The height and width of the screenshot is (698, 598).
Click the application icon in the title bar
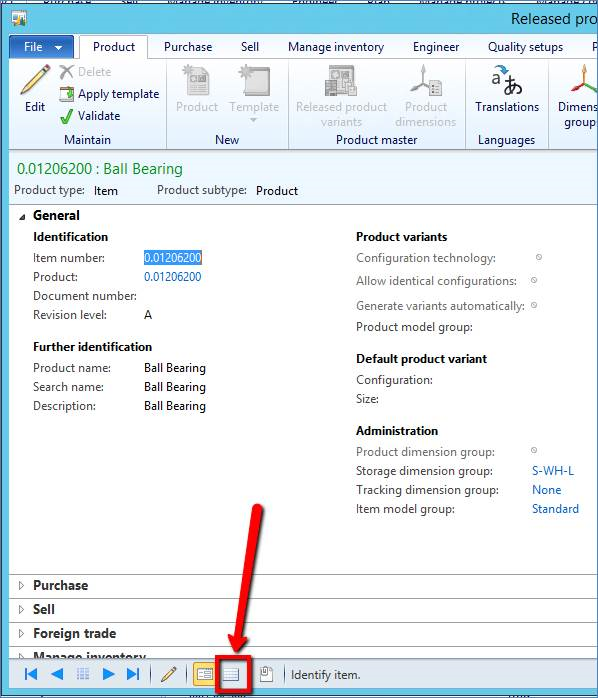coord(19,19)
